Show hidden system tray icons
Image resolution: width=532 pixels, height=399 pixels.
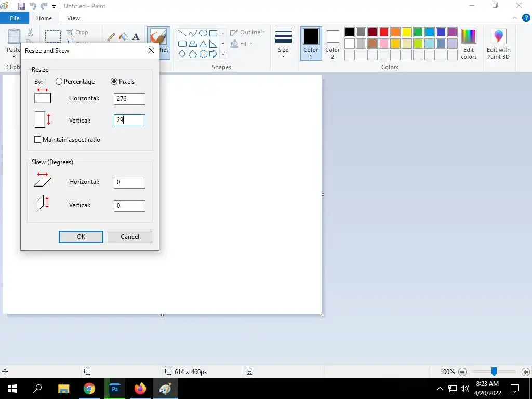[x=440, y=389]
